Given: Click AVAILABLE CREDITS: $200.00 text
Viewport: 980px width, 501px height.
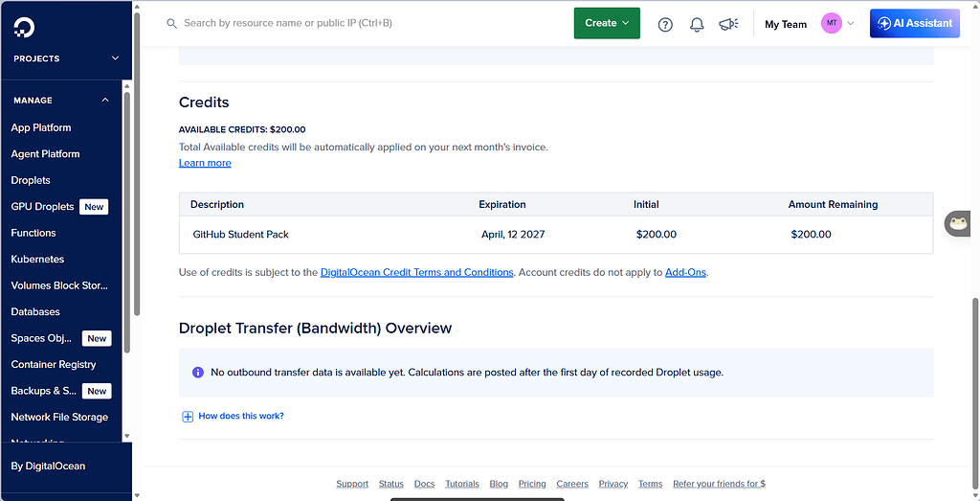Looking at the screenshot, I should [x=242, y=130].
